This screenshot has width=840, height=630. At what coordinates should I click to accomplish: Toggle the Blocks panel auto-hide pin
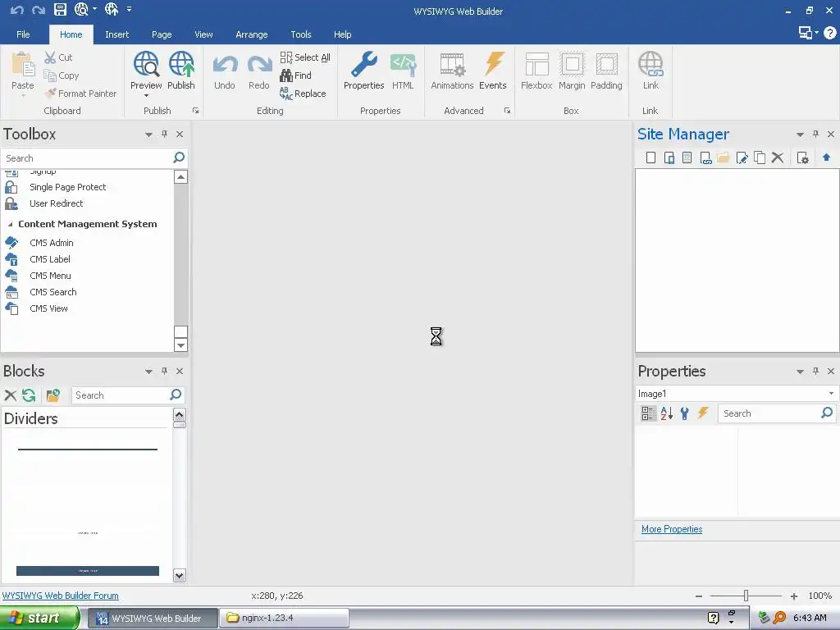(x=164, y=371)
